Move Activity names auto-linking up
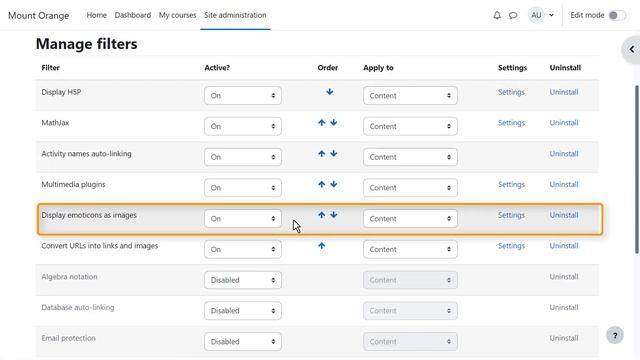This screenshot has height=360, width=640. pyautogui.click(x=322, y=153)
